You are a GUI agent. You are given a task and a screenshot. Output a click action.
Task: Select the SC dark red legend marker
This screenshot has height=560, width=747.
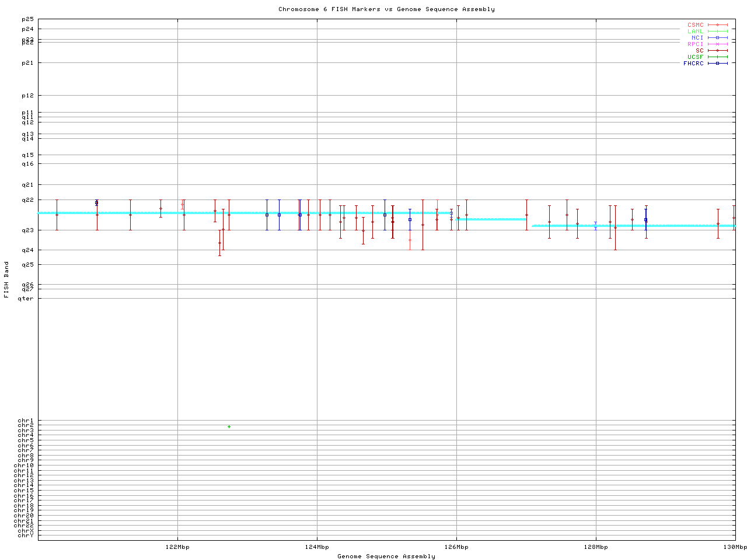(x=717, y=51)
